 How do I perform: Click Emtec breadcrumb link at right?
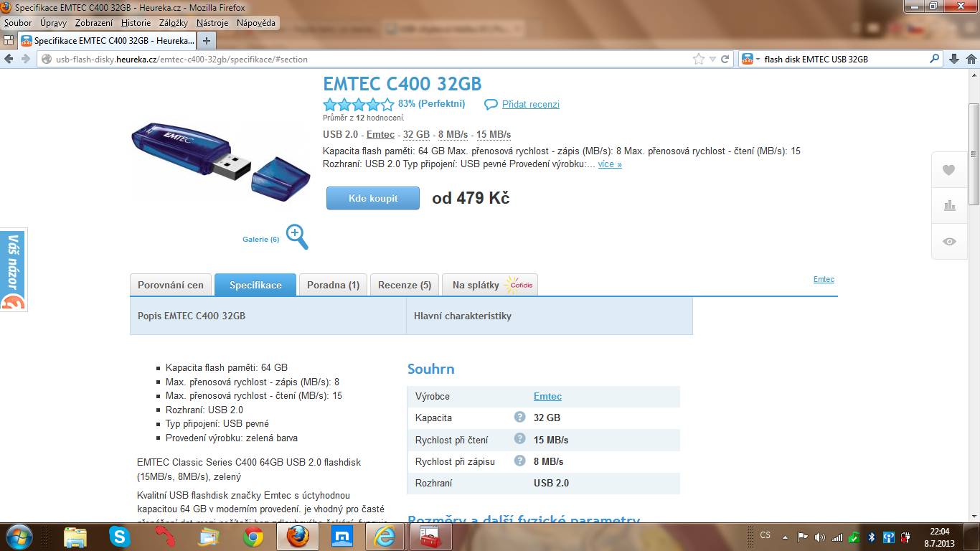(824, 279)
